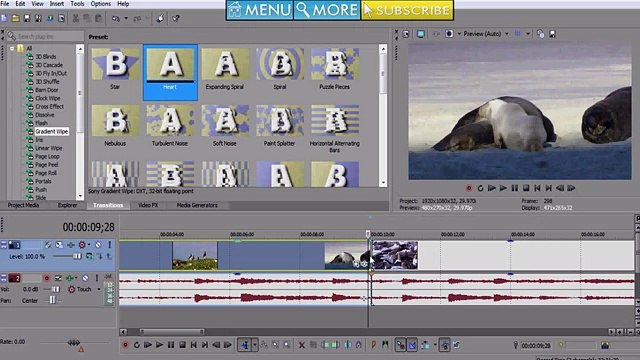
Task: Open the edit tool selector dropdown arrow
Action: [x=255, y=345]
